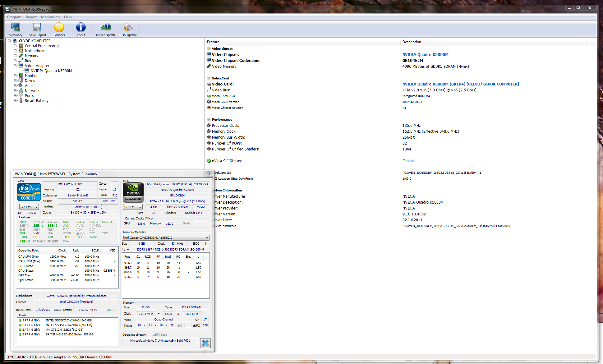603x364 pixels.
Task: Click the Driver Version value 9.18.13.4052
Action: pyautogui.click(x=414, y=214)
